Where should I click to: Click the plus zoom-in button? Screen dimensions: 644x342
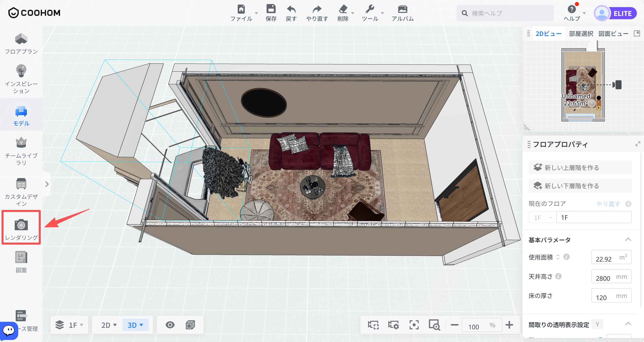(509, 325)
